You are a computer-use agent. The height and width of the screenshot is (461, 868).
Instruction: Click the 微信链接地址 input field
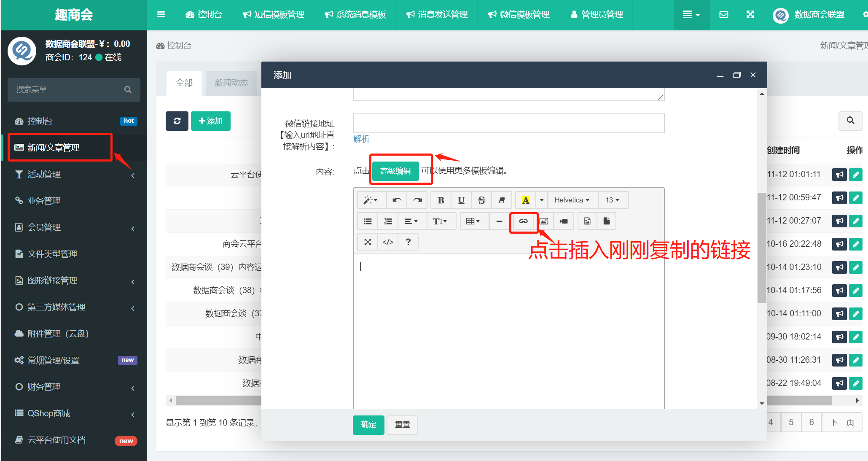click(508, 123)
